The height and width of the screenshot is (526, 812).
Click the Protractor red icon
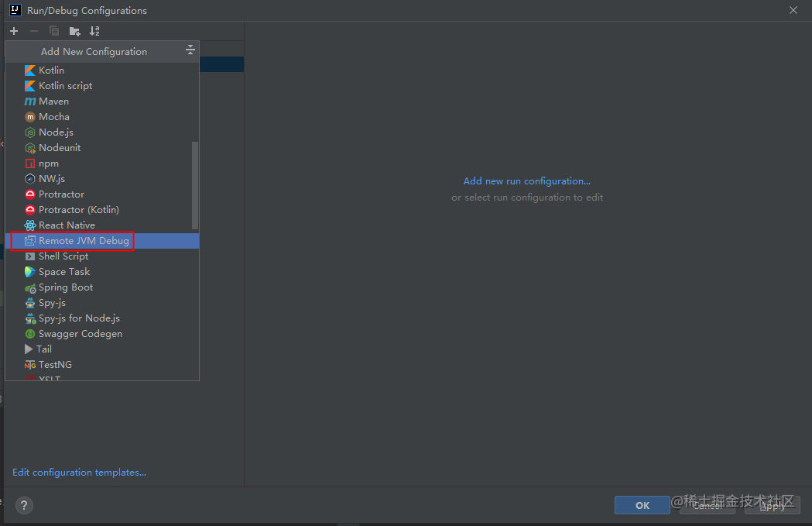[30, 194]
